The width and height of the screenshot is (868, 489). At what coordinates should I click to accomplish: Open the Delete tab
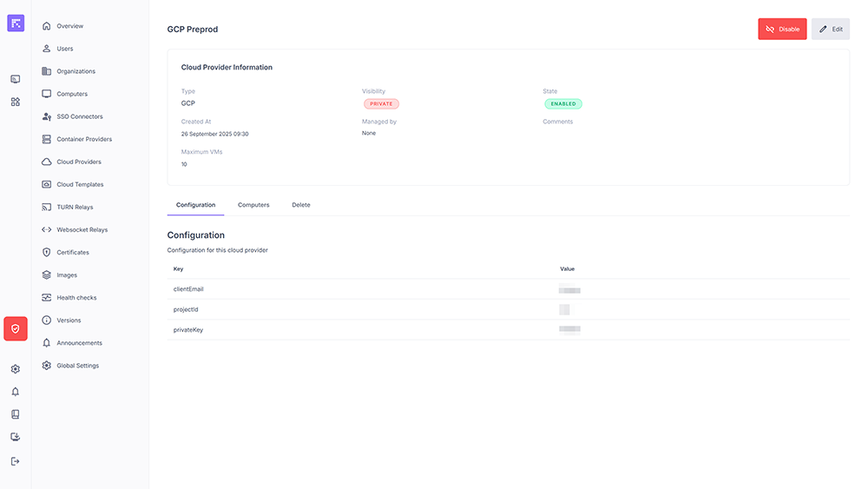[x=301, y=205]
